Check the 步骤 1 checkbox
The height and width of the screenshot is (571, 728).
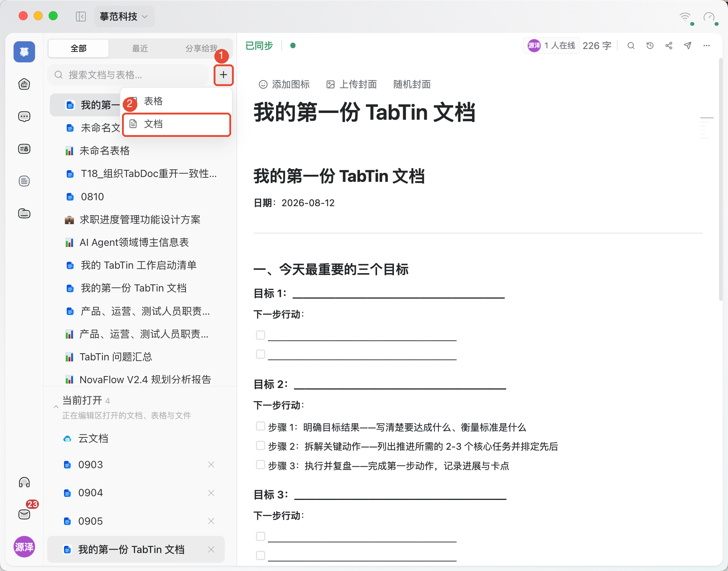click(260, 426)
